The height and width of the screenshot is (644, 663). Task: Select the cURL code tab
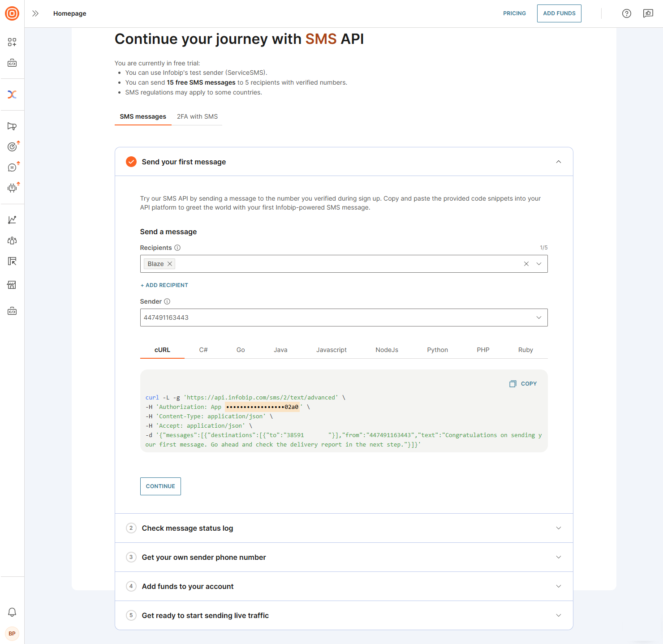click(162, 350)
